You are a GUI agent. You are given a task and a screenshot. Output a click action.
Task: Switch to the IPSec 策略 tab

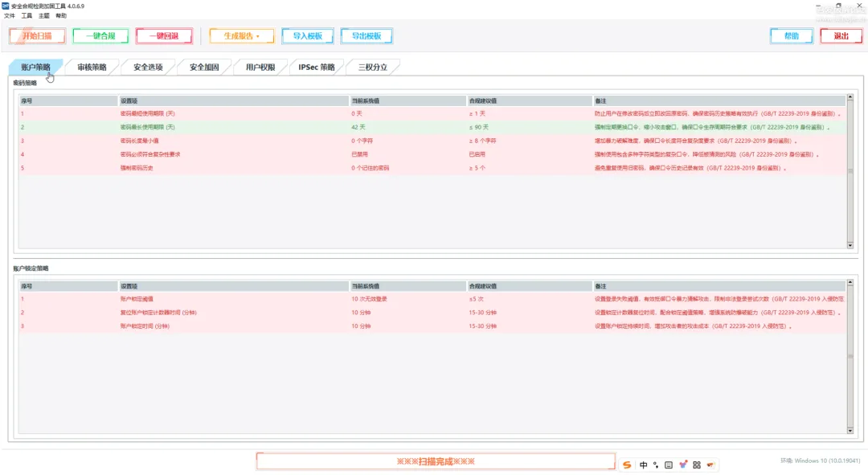click(x=317, y=67)
